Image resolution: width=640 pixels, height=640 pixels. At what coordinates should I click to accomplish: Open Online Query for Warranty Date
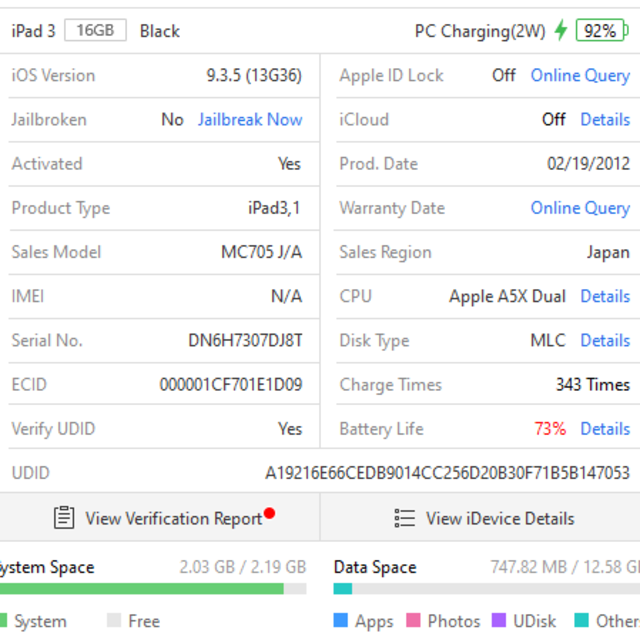point(580,209)
